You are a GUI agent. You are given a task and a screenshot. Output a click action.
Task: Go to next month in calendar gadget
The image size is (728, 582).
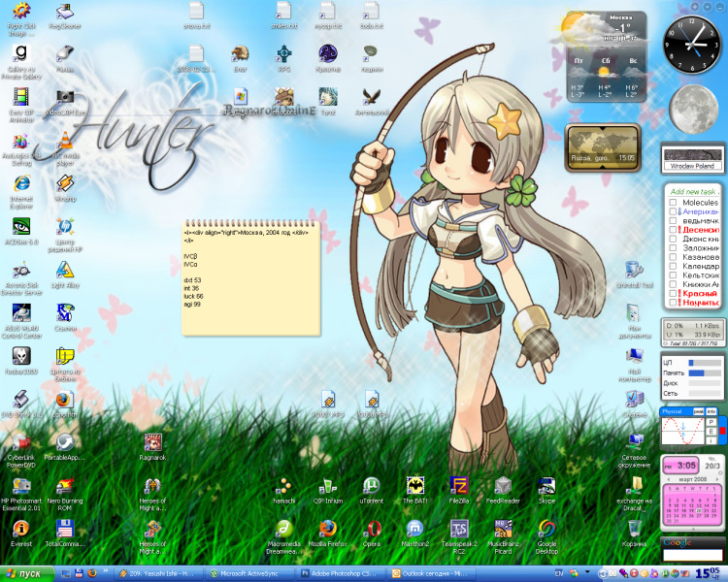click(717, 479)
